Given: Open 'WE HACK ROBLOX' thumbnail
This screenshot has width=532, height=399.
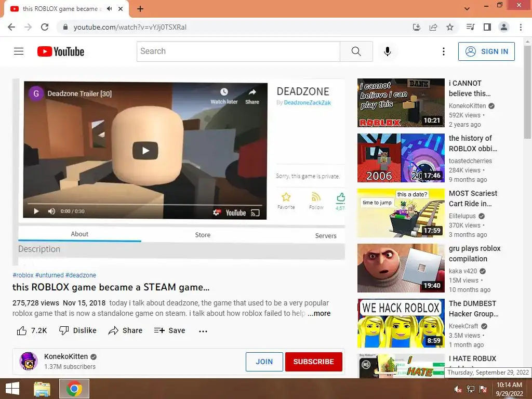Looking at the screenshot, I should coord(401,323).
